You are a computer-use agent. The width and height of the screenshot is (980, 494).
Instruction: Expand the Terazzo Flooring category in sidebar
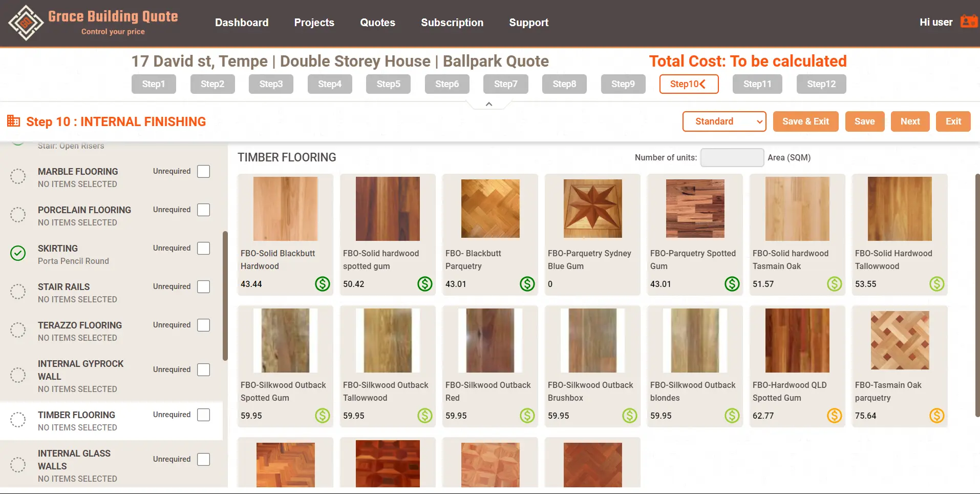(80, 325)
